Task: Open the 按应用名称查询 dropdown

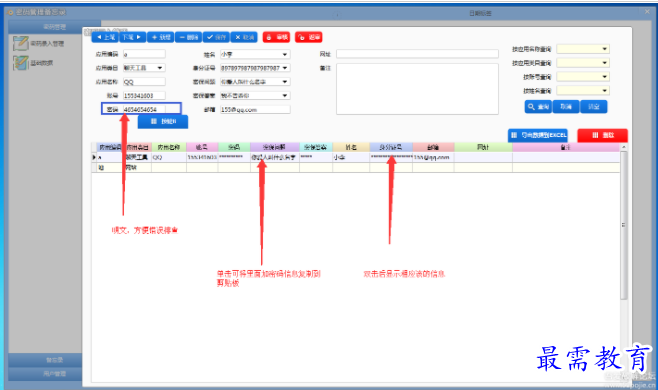Action: [x=583, y=49]
